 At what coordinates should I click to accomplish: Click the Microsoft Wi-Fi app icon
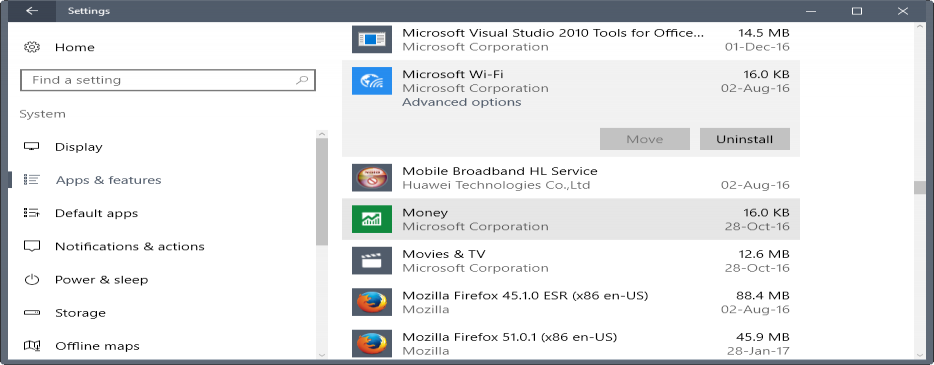point(372,81)
